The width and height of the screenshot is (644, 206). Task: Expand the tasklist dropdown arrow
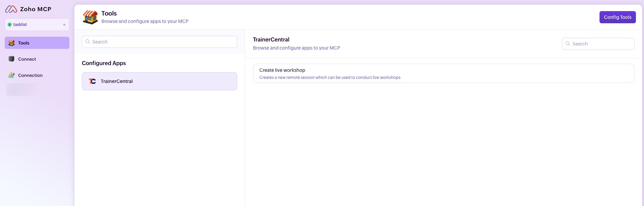point(64,25)
